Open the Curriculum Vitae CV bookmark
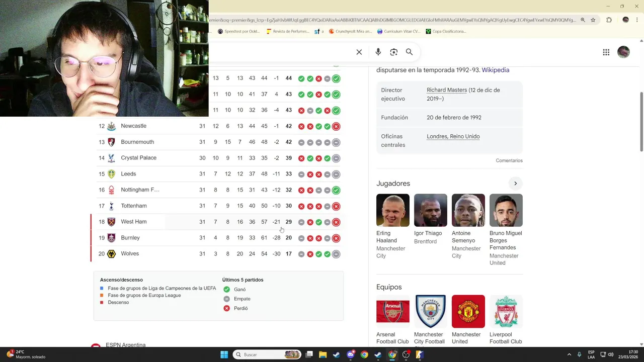Screen dimensions: 644x362 click(398, 31)
